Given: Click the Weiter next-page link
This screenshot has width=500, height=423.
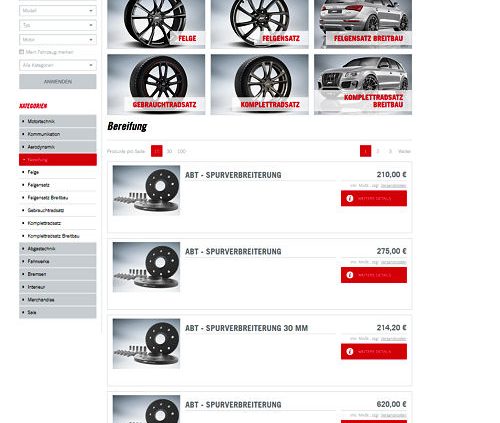Looking at the screenshot, I should (405, 151).
